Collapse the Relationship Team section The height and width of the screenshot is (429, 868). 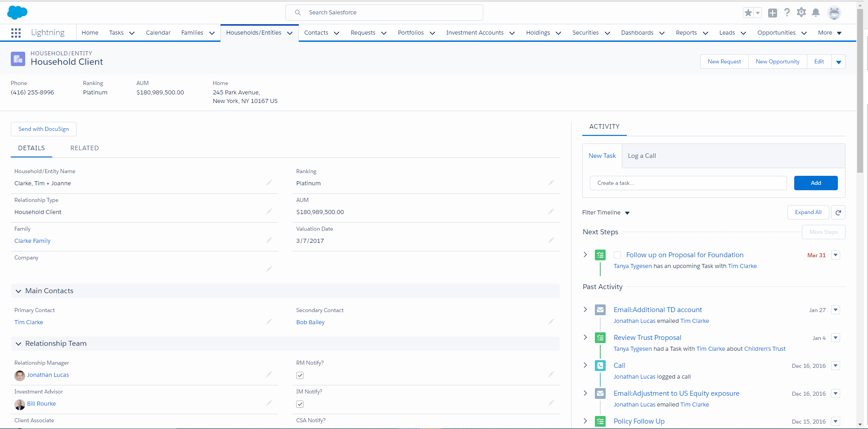[18, 344]
